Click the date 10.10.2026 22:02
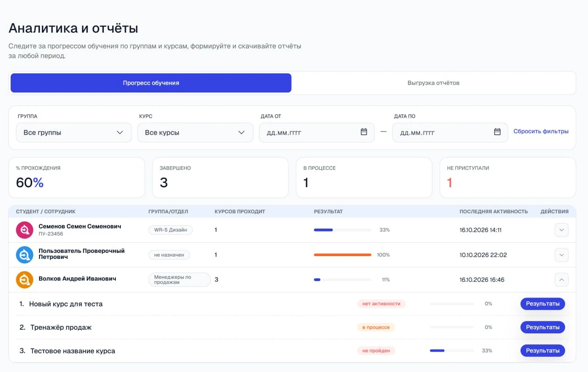588x372 pixels. 483,255
